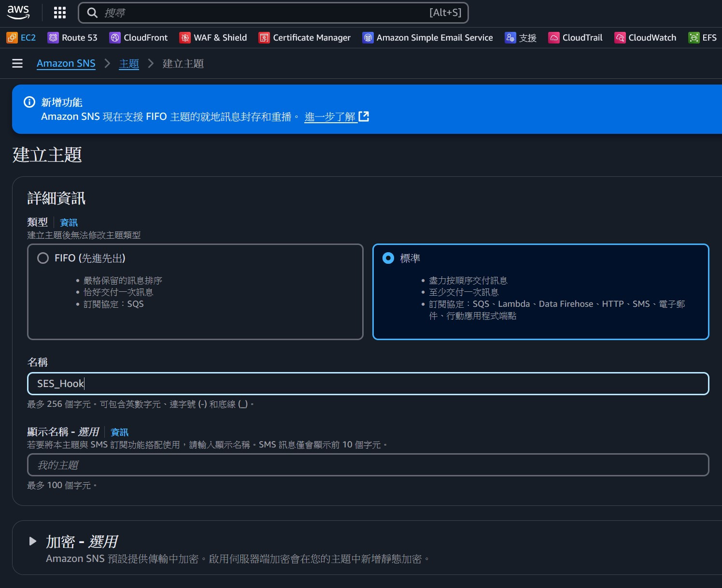The image size is (722, 588).
Task: Click the CloudWatch service icon
Action: tap(620, 38)
